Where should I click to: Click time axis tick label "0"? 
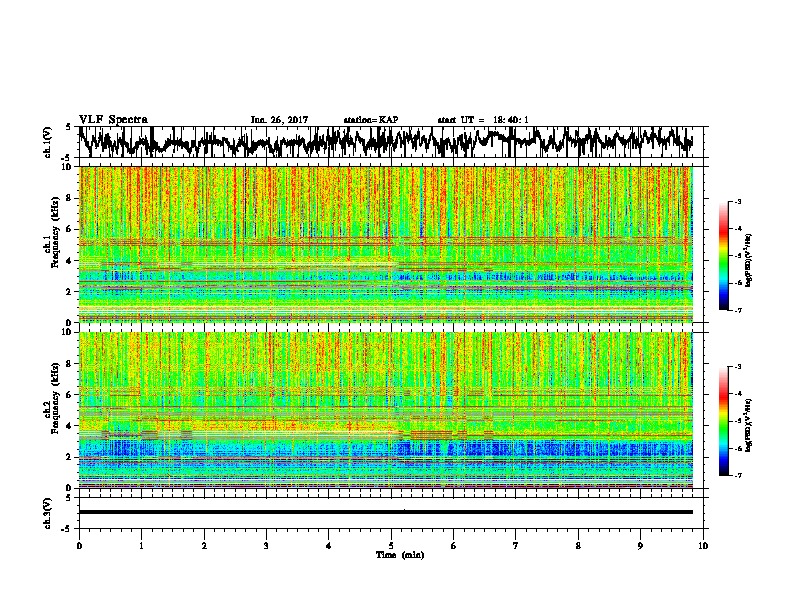[79, 546]
